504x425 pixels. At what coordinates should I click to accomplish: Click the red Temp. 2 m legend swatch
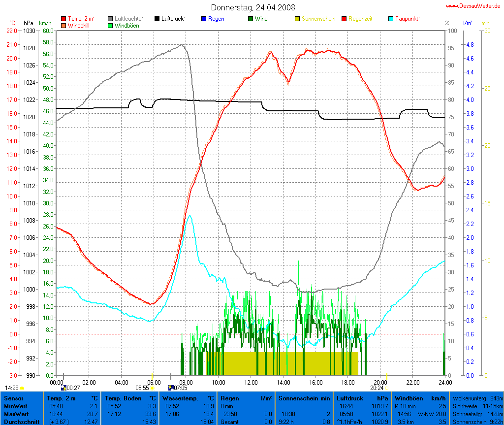pyautogui.click(x=63, y=19)
